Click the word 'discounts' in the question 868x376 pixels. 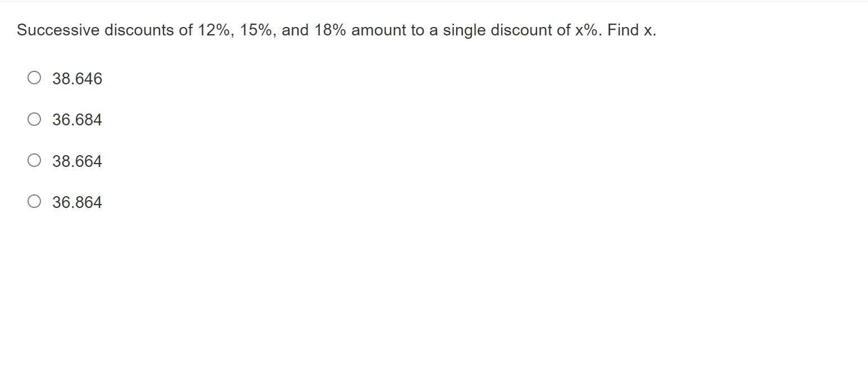coord(139,30)
